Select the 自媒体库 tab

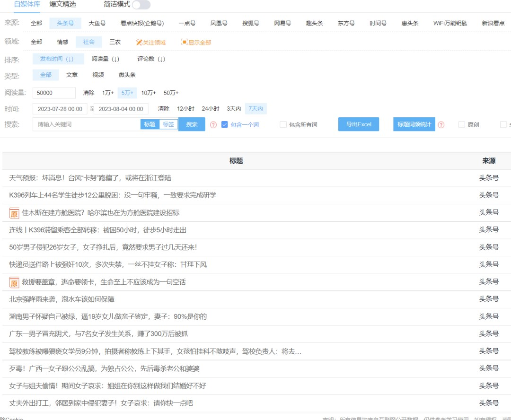point(27,5)
